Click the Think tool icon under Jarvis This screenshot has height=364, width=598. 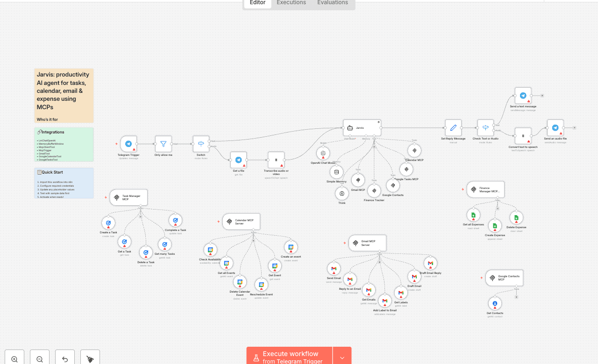(x=342, y=194)
